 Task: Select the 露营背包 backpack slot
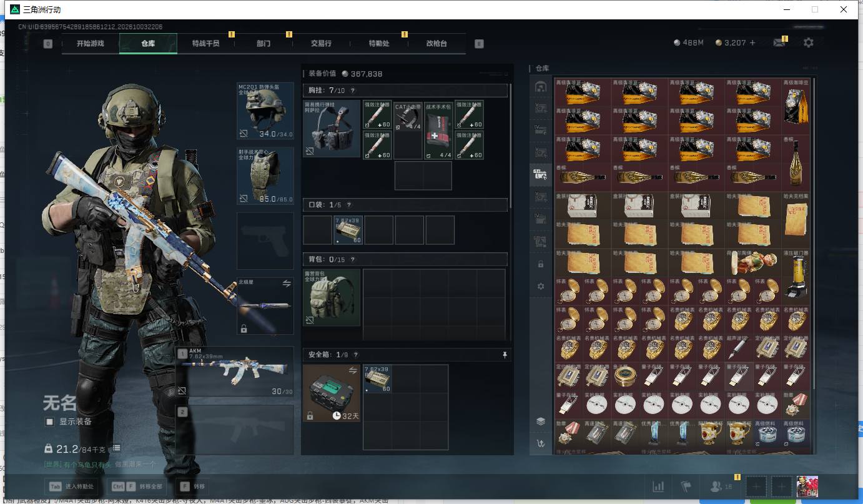332,297
